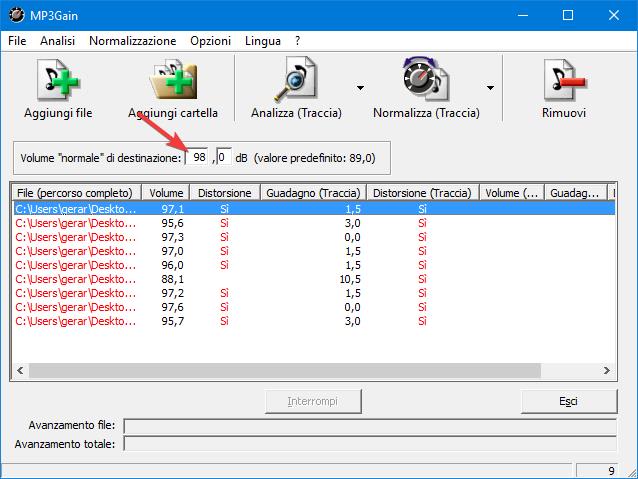Open the Normalizza dropdown arrow
This screenshot has height=479, width=638.
(x=490, y=87)
